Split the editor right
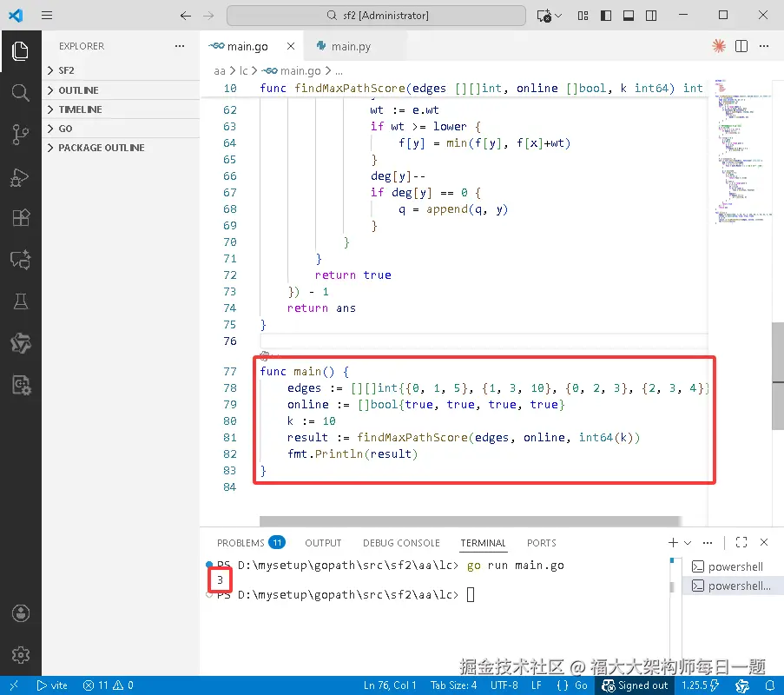Viewport: 784px width, 695px height. 741,46
